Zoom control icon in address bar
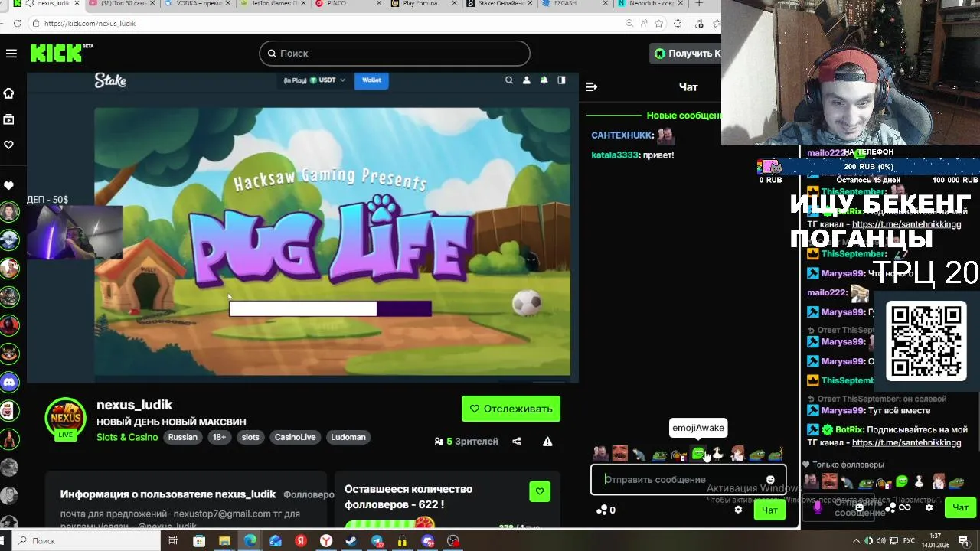This screenshot has width=980, height=551. (629, 24)
